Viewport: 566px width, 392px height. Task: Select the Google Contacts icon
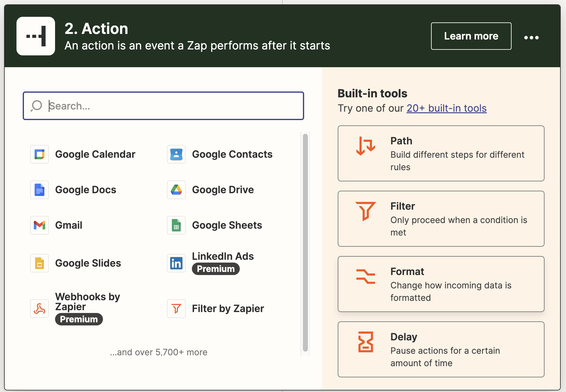(x=176, y=154)
